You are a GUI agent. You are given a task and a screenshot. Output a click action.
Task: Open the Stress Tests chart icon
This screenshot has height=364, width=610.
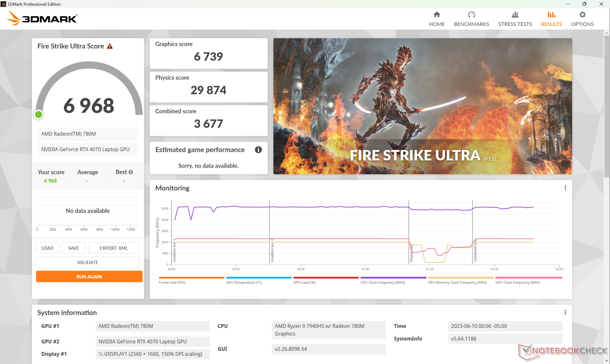(515, 15)
